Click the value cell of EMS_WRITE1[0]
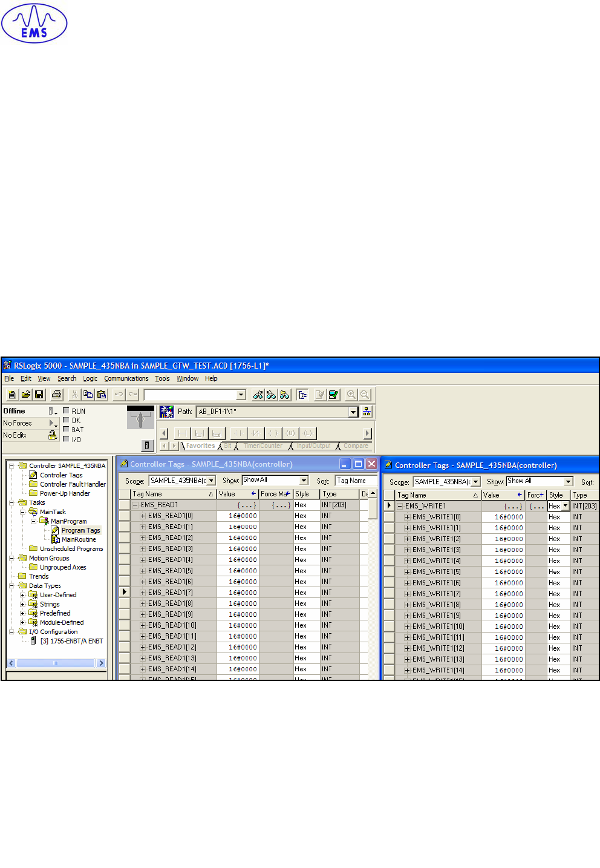Viewport: 600px width, 868px height. (503, 517)
